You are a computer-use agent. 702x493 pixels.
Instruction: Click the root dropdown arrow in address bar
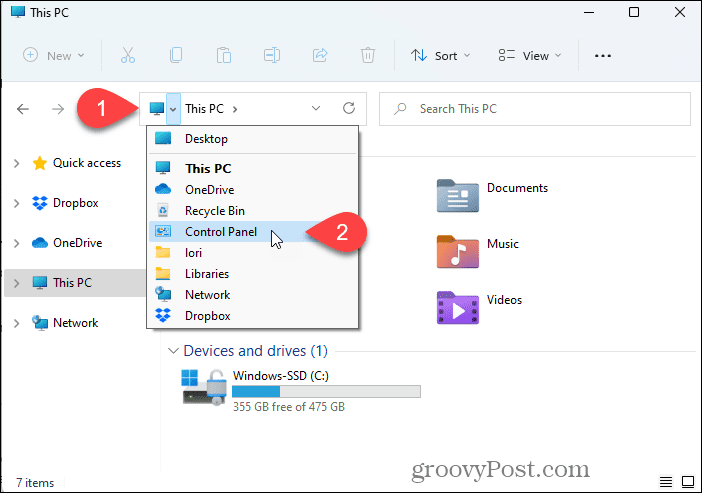pos(173,109)
